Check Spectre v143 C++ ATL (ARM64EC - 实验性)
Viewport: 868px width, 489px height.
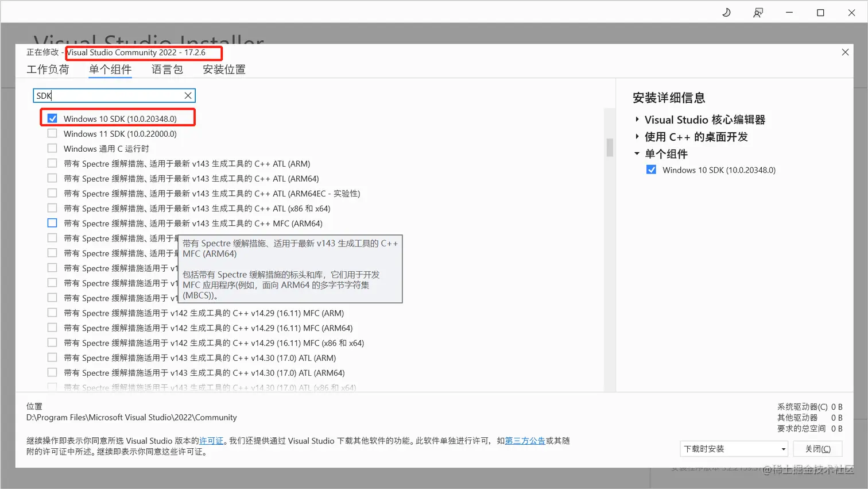(52, 193)
